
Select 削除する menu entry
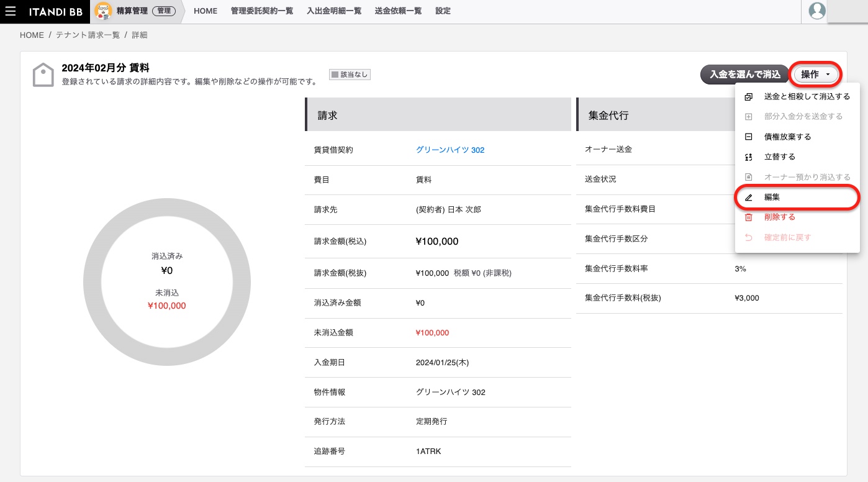[x=797, y=217]
